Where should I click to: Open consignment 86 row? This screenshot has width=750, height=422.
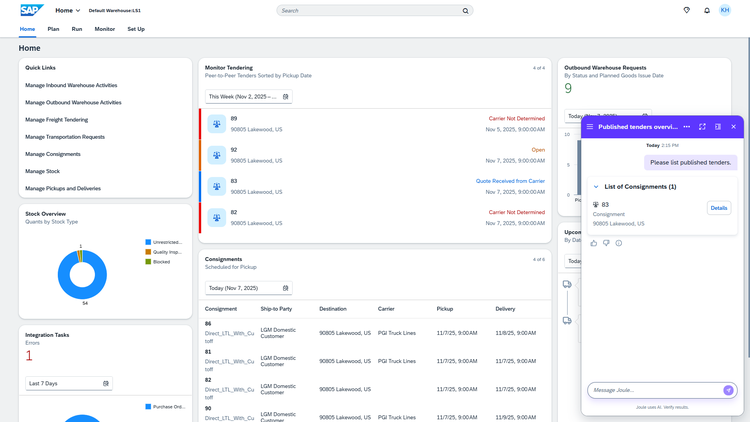point(375,333)
